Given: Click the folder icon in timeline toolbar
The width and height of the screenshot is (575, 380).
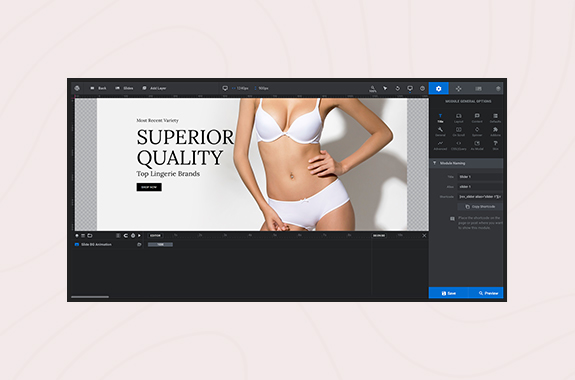Looking at the screenshot, I should [x=89, y=235].
